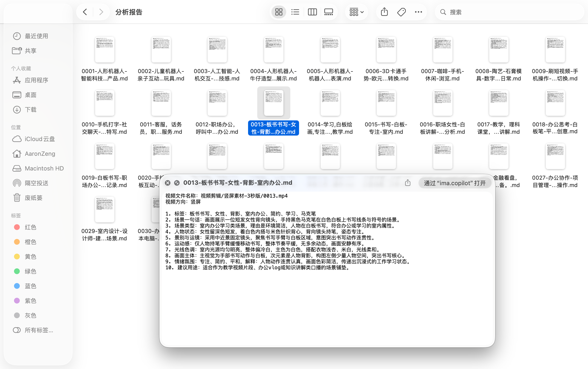Click the search field

click(509, 12)
